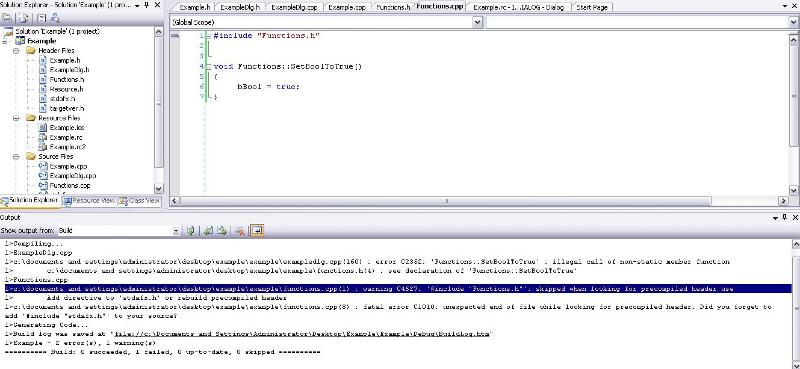The height and width of the screenshot is (369, 800).
Task: Open the Show output from dropdown
Action: tap(176, 231)
